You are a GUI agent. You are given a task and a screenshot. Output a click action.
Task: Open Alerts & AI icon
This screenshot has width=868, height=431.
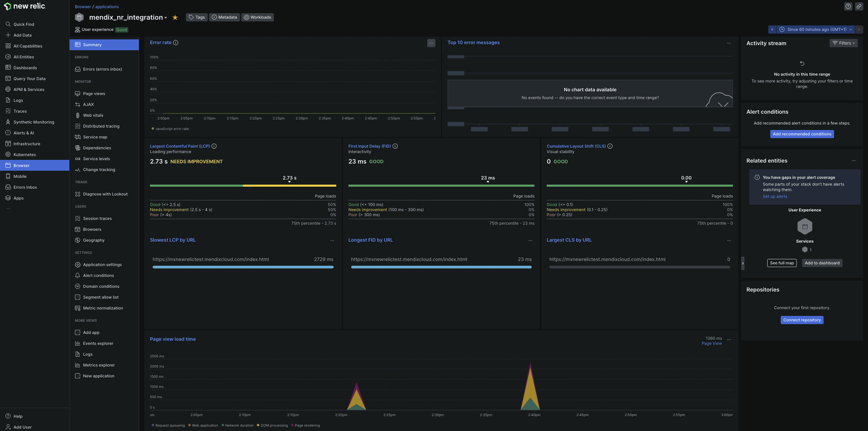click(8, 133)
